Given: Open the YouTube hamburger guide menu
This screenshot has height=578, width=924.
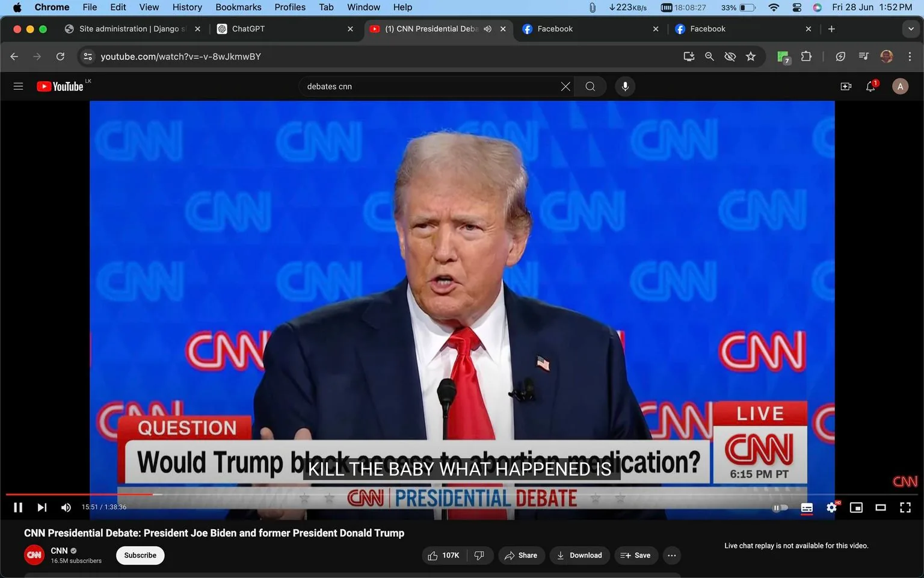Looking at the screenshot, I should click(x=18, y=86).
